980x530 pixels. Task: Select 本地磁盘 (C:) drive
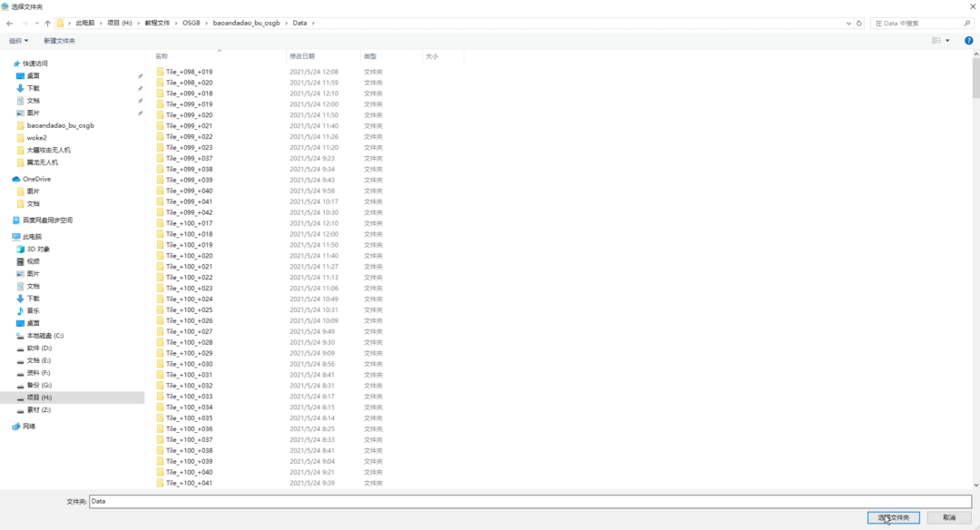point(45,336)
